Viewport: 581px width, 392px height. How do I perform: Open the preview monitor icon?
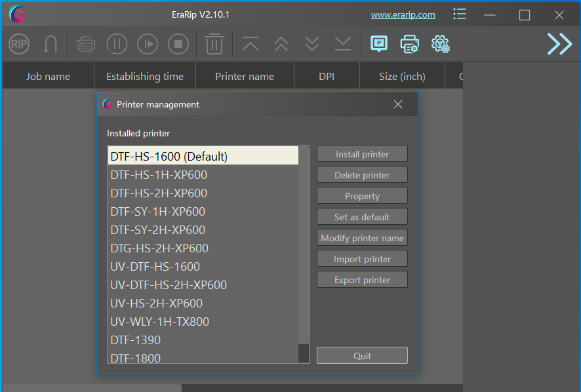[379, 44]
